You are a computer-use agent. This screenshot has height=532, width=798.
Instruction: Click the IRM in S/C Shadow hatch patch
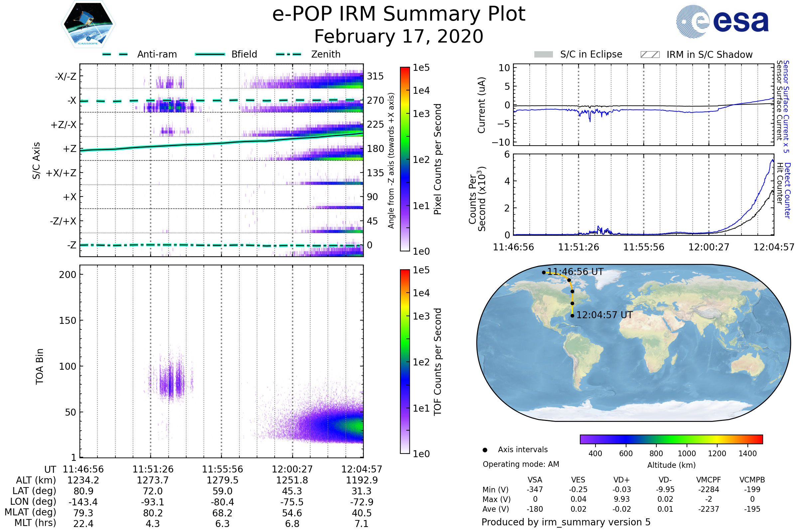pos(650,55)
